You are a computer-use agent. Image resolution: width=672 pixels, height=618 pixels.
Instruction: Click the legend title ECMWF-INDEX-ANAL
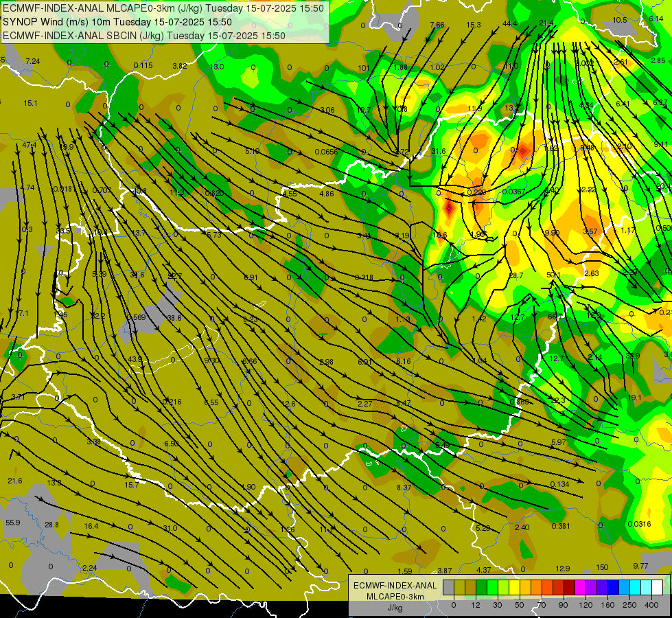395,586
